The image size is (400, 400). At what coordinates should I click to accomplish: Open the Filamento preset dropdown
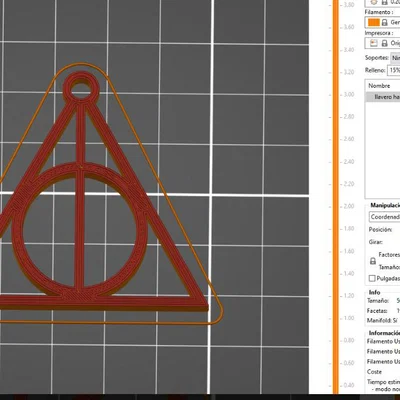pyautogui.click(x=383, y=22)
